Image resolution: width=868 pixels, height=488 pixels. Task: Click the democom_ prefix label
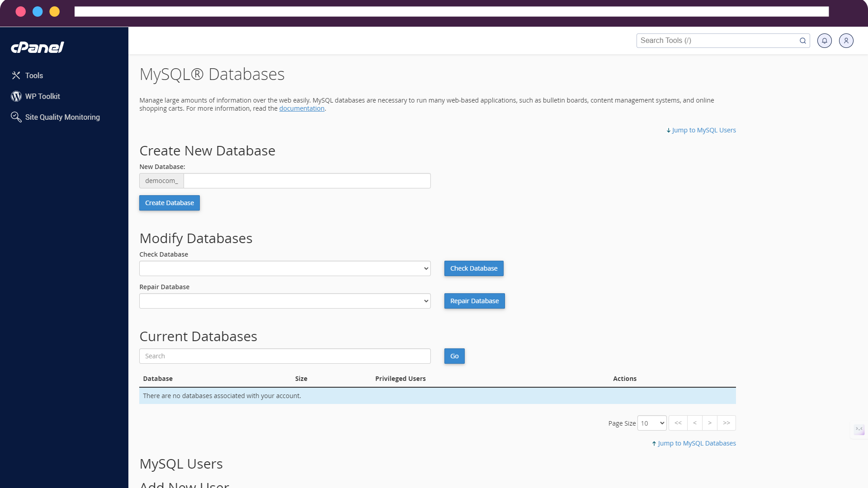tap(161, 181)
